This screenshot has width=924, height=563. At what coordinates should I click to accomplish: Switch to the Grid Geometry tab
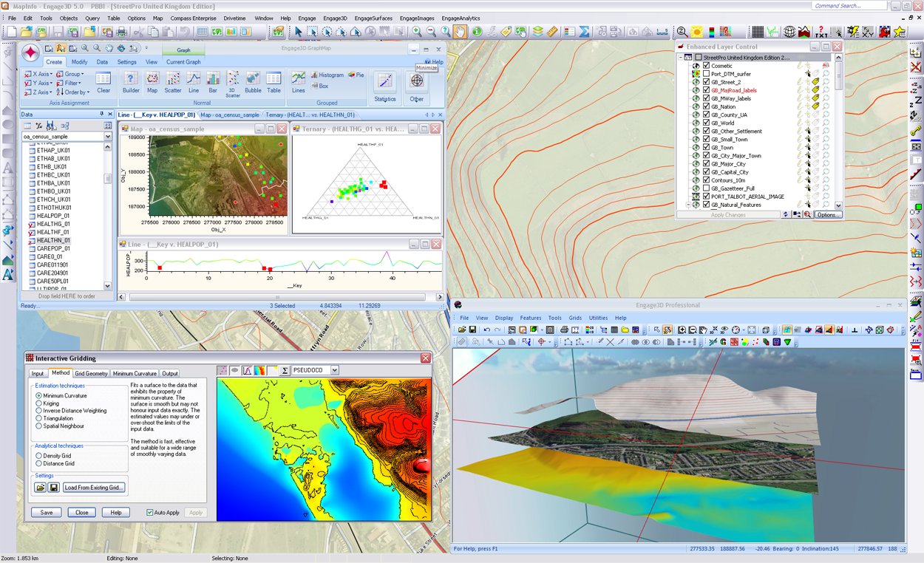click(x=91, y=374)
